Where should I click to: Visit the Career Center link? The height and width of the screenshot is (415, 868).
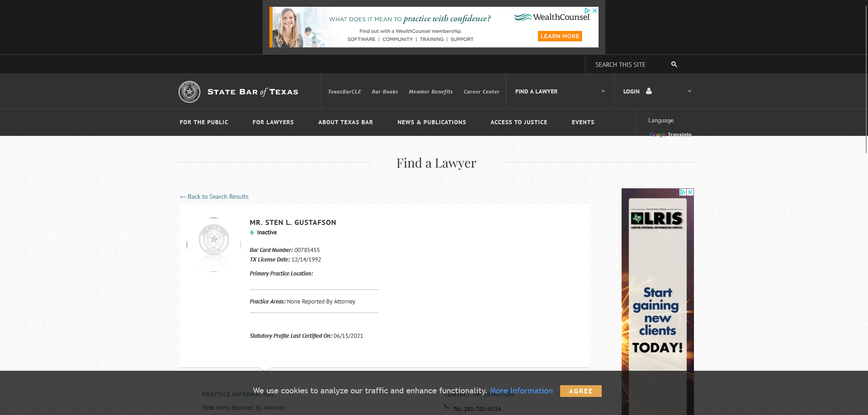(481, 92)
